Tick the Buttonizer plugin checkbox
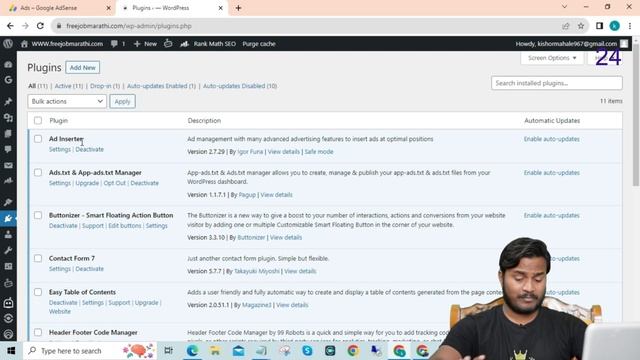This screenshot has width=640, height=360. (x=38, y=215)
